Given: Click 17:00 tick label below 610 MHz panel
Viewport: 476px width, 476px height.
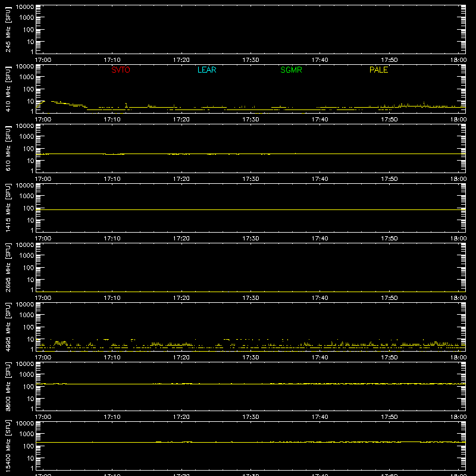Looking at the screenshot, I should [x=43, y=179].
